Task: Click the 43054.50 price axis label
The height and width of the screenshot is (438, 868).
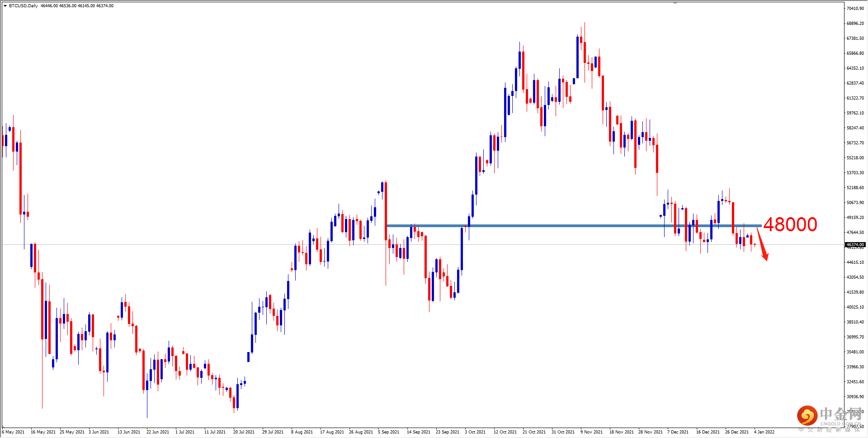Action: [855, 277]
